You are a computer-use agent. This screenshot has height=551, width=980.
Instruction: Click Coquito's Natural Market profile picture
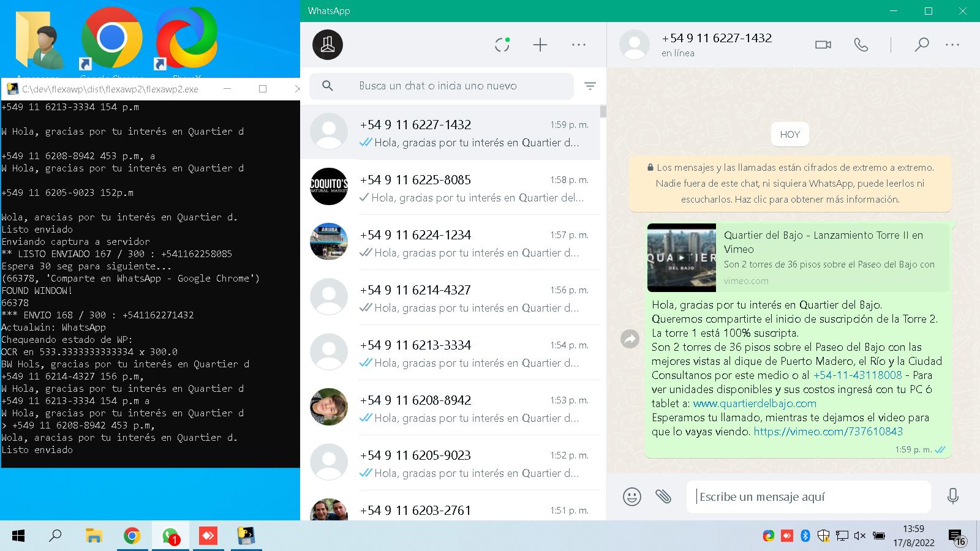pos(329,186)
